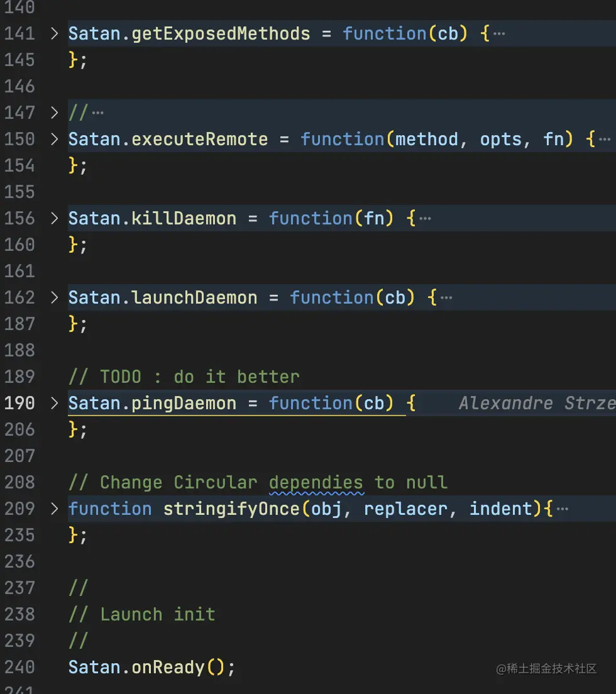Click the 'pingDaemon' identifier
Image resolution: width=616 pixels, height=694 pixels.
point(184,403)
